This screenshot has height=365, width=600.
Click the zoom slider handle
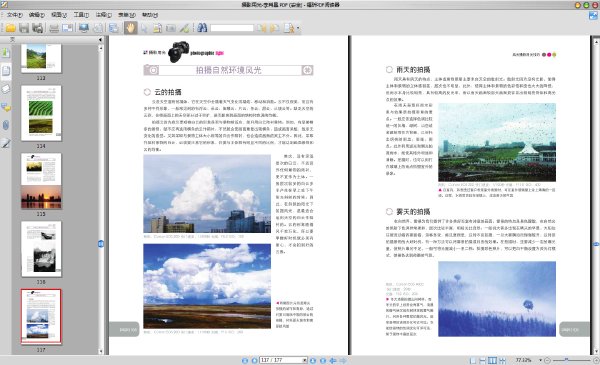[x=566, y=360]
